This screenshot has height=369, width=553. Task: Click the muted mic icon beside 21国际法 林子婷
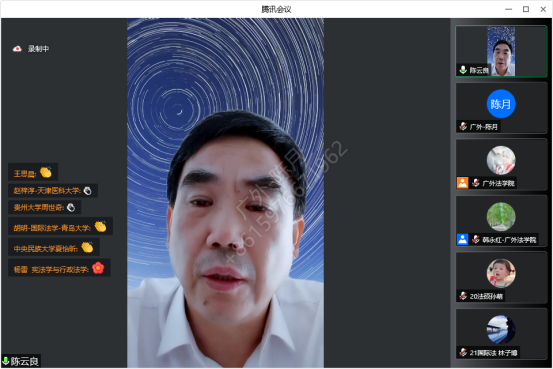click(463, 352)
